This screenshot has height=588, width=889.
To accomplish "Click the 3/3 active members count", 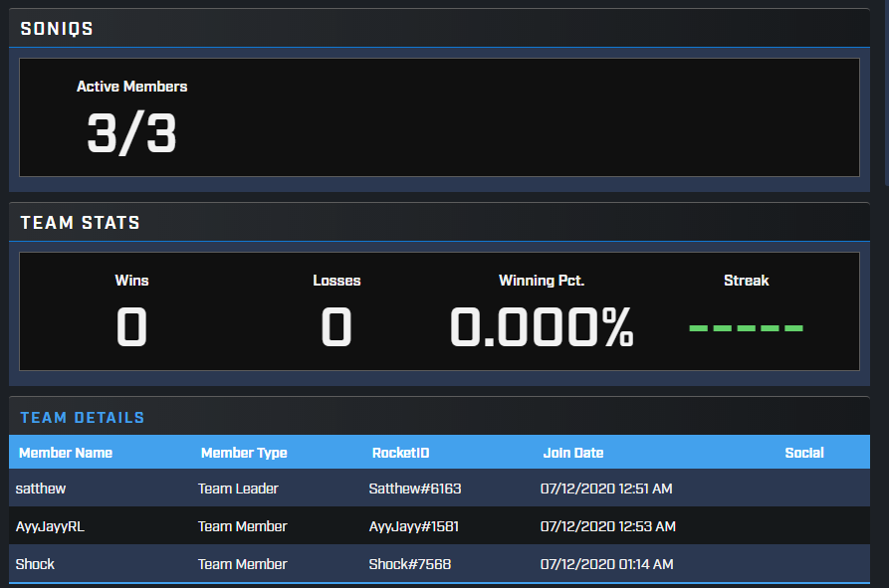I will click(131, 133).
